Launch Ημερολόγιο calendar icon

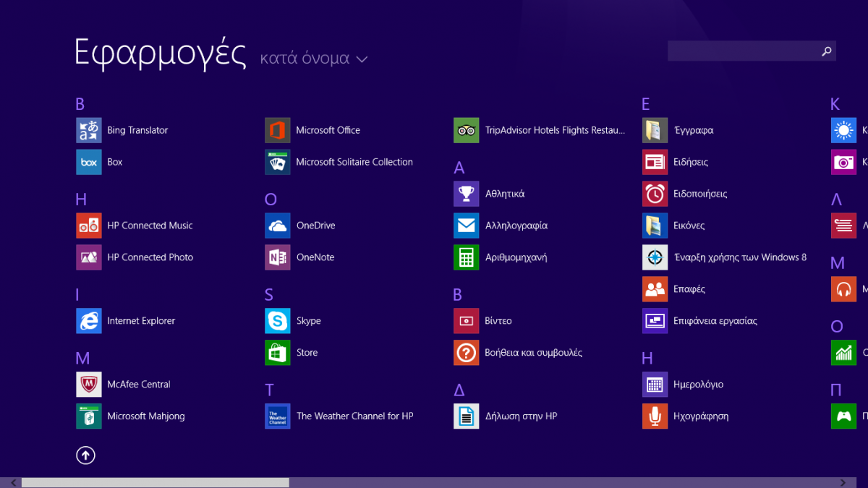coord(655,385)
